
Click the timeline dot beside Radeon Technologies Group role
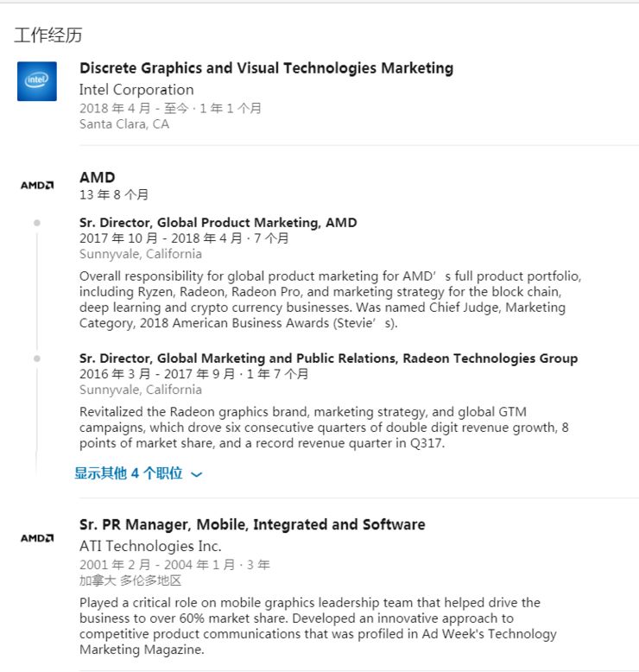36,358
